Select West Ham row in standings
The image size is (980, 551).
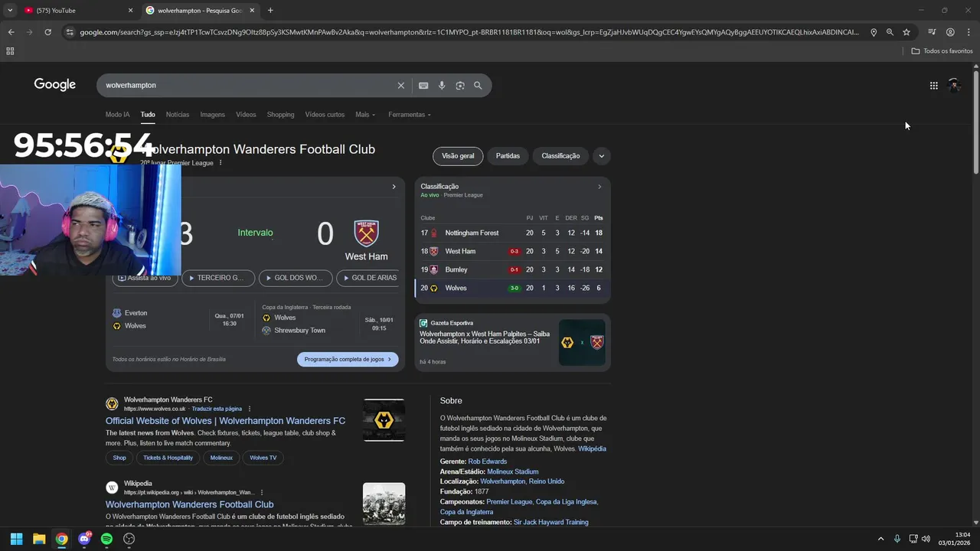pos(512,251)
